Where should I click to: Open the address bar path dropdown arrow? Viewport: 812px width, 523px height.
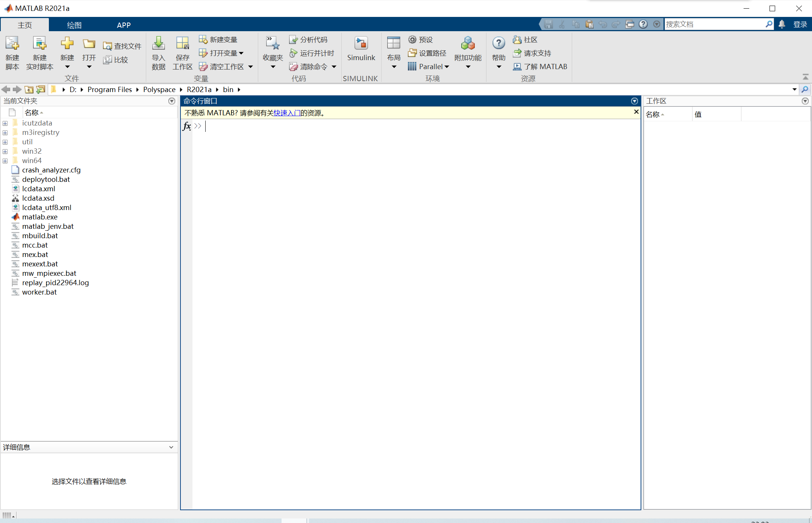(794, 89)
